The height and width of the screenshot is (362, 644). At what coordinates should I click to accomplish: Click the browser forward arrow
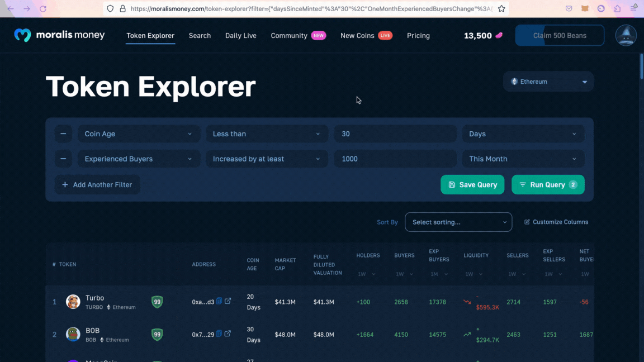point(27,8)
